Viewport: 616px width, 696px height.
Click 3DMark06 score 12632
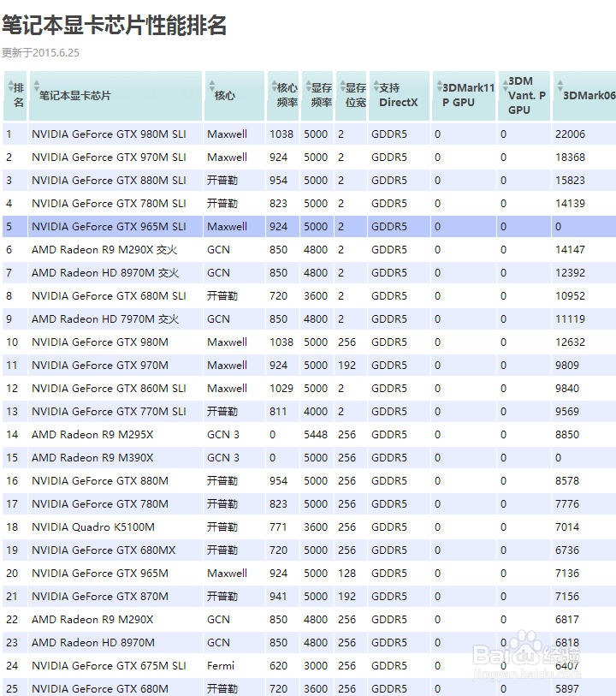coord(570,342)
